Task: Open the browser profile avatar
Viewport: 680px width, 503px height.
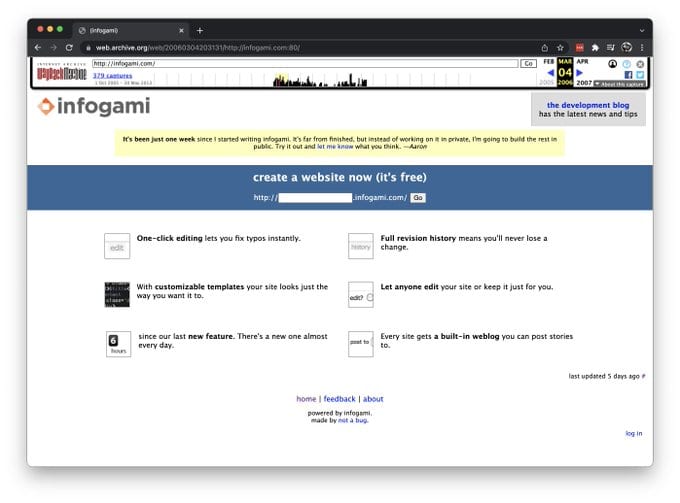Action: (626, 47)
